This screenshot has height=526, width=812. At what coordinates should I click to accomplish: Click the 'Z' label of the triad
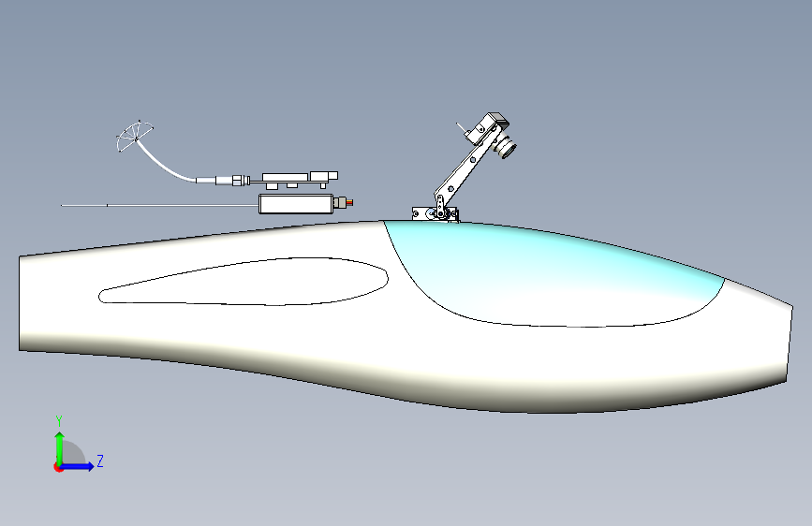(100, 460)
